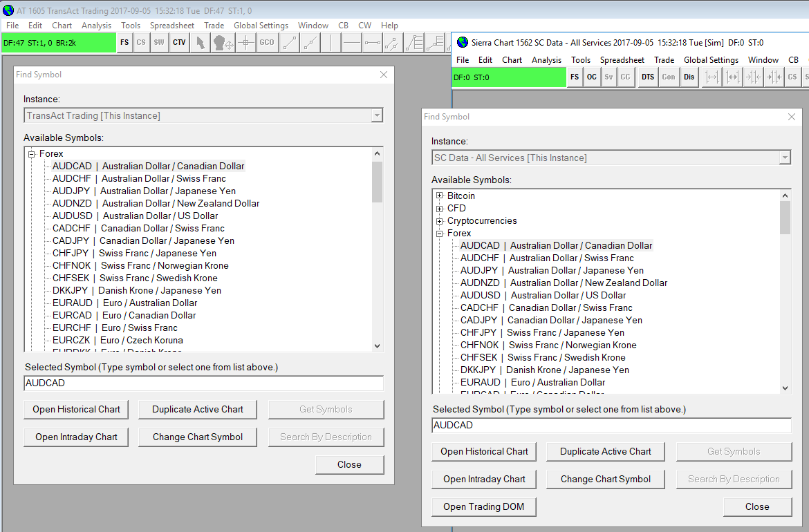
Task: Click the OC toolbar button
Action: [x=592, y=77]
